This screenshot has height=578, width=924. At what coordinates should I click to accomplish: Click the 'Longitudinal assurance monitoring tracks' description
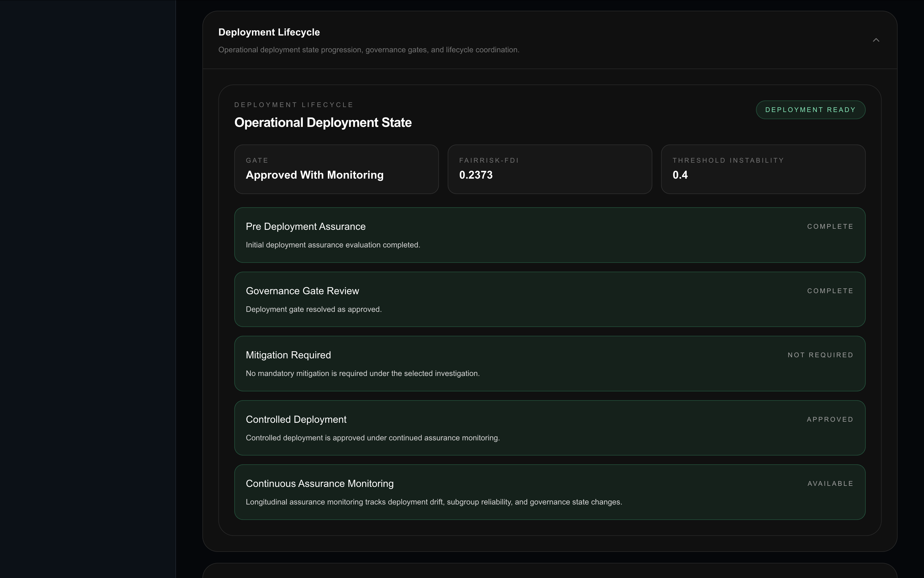pyautogui.click(x=434, y=502)
